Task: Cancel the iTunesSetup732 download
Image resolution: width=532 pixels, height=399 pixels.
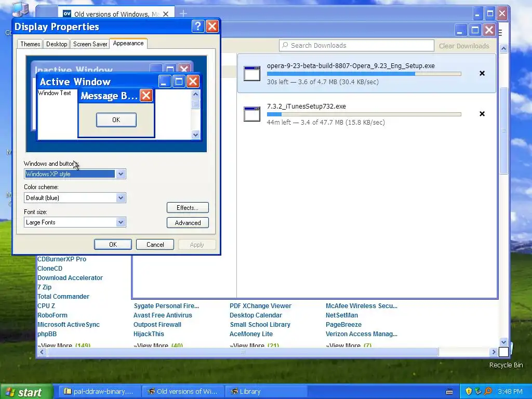Action: click(x=482, y=114)
